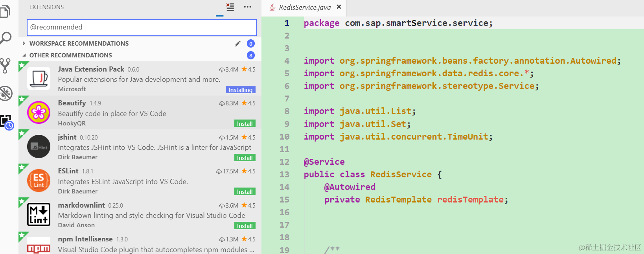
Task: Click the @Autowired annotation on line 14
Action: pos(350,187)
